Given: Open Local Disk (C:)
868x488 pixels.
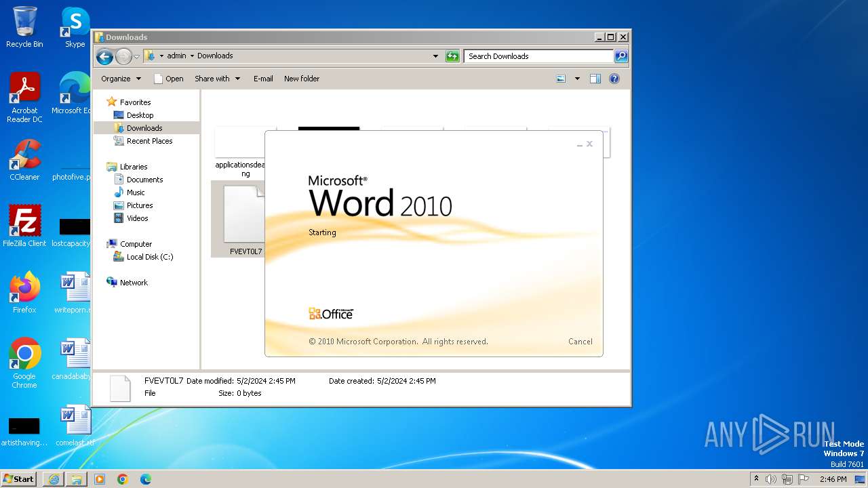Looking at the screenshot, I should [150, 257].
